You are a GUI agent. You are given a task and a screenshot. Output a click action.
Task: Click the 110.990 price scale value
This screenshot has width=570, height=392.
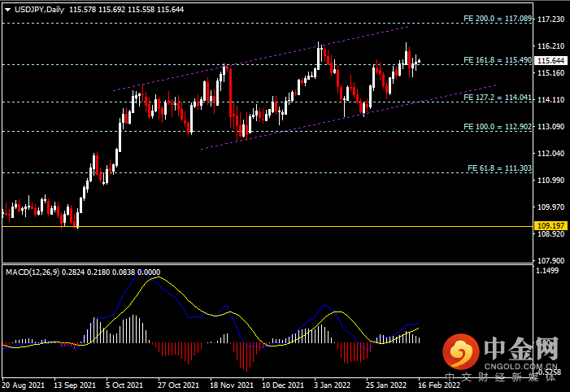click(550, 181)
